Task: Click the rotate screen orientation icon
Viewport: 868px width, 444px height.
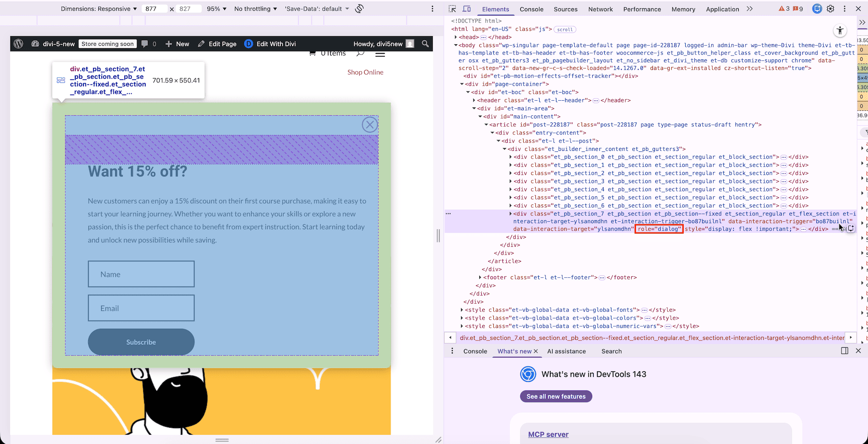Action: tap(359, 9)
